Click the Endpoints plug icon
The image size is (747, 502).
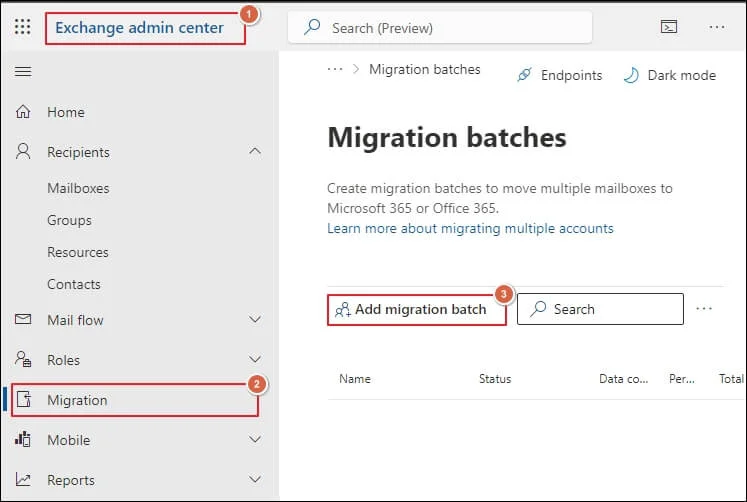[x=524, y=75]
